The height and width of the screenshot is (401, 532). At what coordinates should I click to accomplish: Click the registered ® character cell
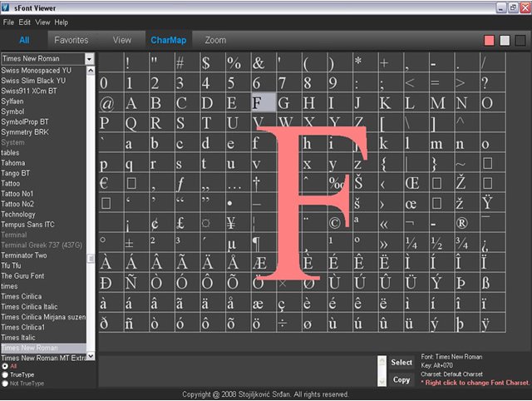coord(467,223)
